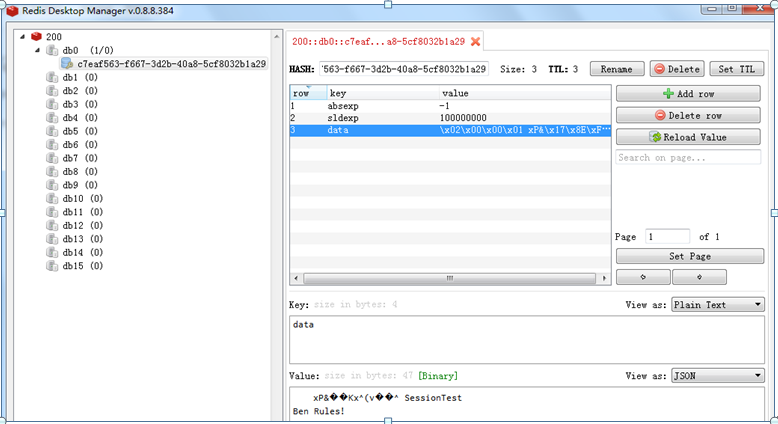This screenshot has width=778, height=424.
Task: Close the 200::db0::c7eaf tab with red X
Action: tap(475, 42)
